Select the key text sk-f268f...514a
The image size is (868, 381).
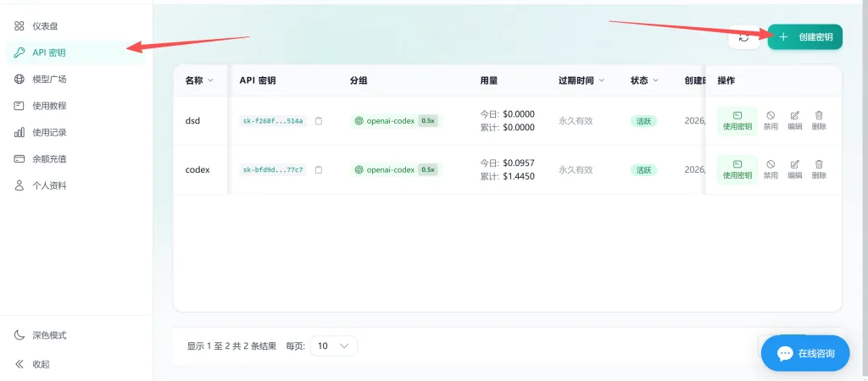tap(273, 120)
